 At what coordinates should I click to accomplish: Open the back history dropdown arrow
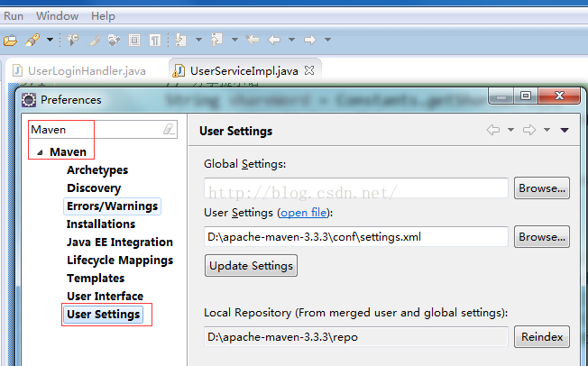(291, 40)
